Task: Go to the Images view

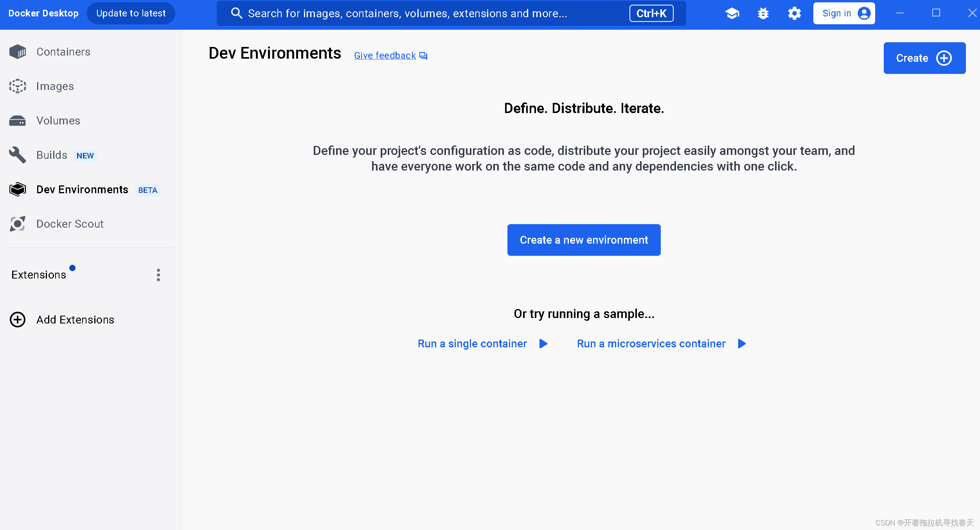Action: (x=55, y=86)
